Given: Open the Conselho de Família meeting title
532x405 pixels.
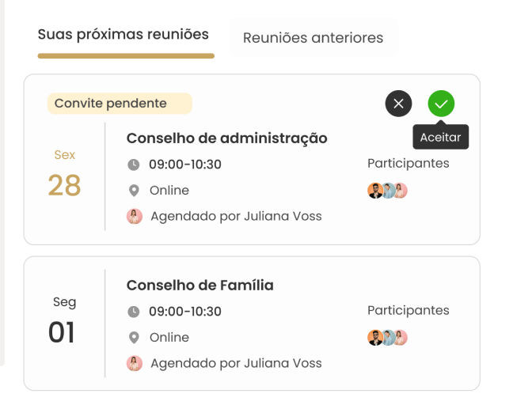Looking at the screenshot, I should tap(199, 286).
